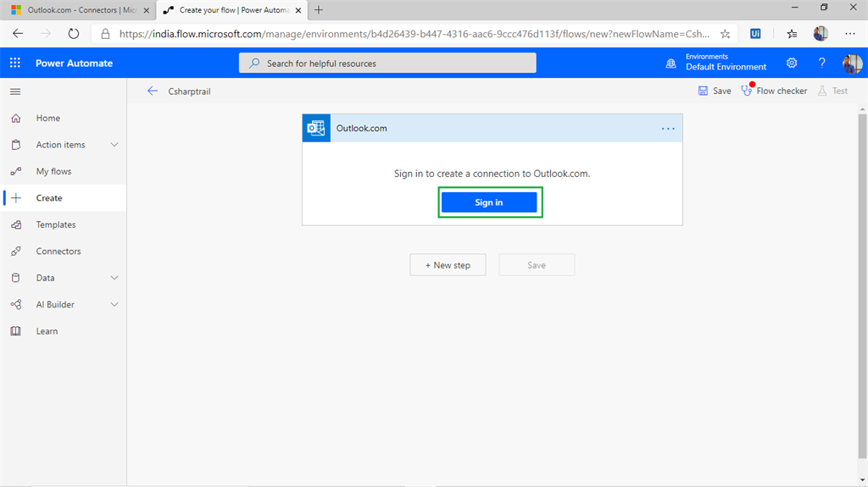This screenshot has height=487, width=868.
Task: Open the app launcher waffle icon
Action: pyautogui.click(x=15, y=63)
